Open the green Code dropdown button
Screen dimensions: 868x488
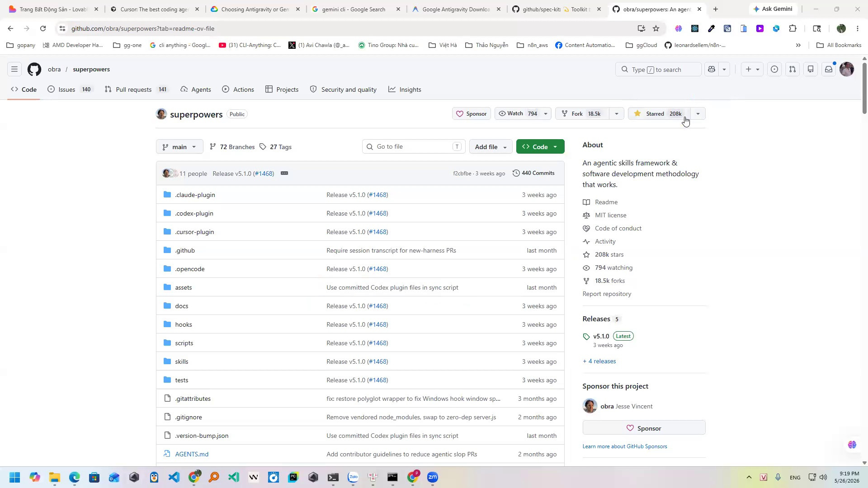540,147
